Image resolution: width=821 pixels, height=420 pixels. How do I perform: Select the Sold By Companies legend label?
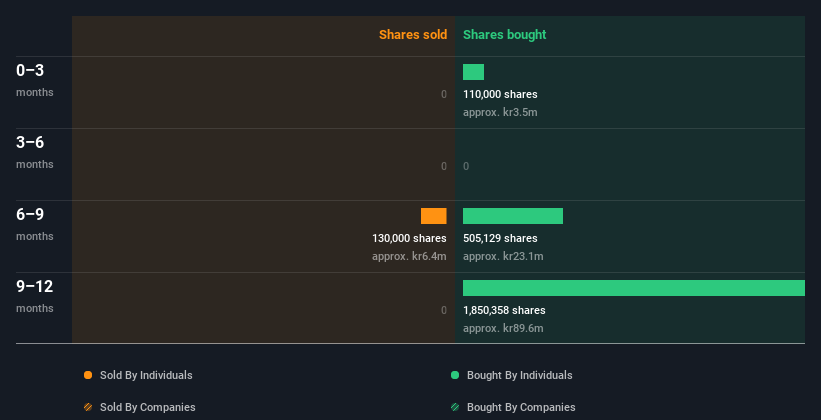pos(148,407)
